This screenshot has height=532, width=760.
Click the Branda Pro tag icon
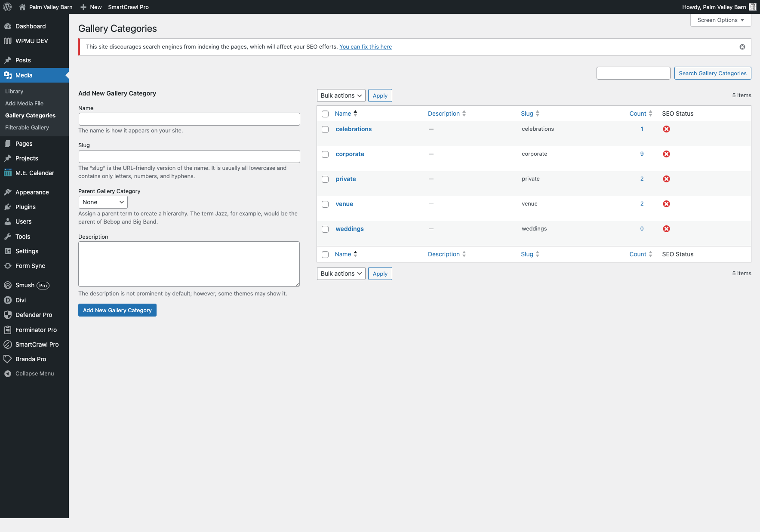click(x=8, y=359)
